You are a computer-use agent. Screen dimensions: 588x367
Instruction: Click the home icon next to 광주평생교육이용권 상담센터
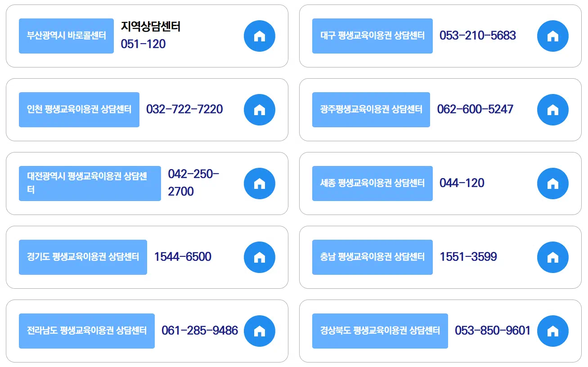(x=553, y=109)
